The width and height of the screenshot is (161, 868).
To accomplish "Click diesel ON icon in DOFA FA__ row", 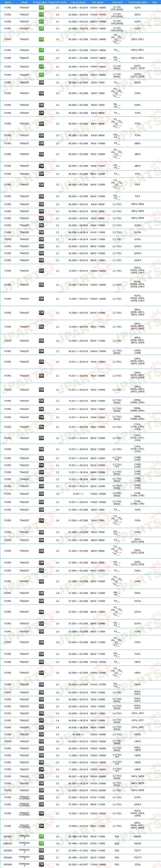I will 41,601.
